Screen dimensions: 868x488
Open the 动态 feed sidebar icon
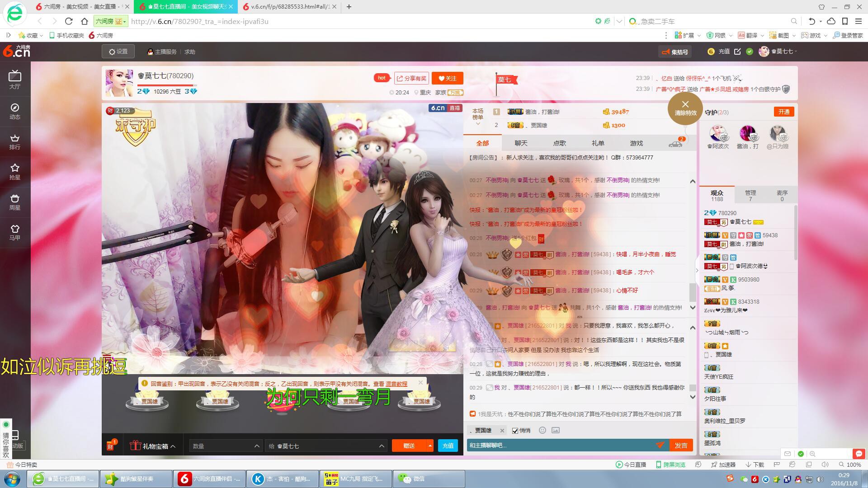pyautogui.click(x=15, y=111)
